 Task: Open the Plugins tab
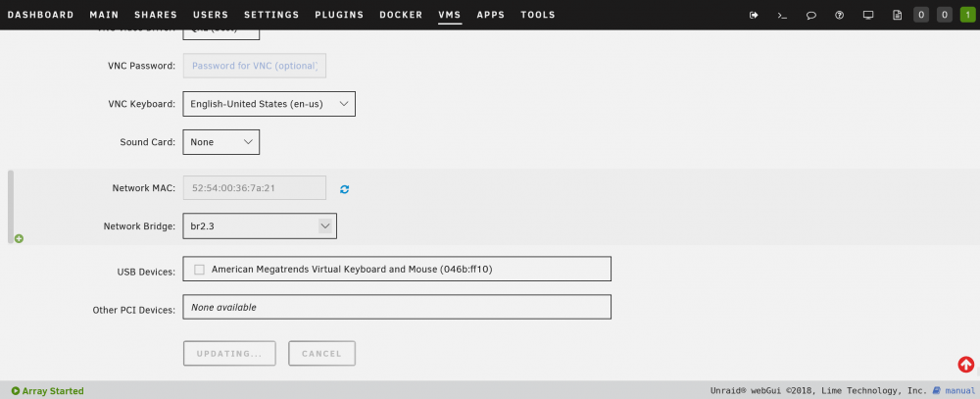[339, 15]
